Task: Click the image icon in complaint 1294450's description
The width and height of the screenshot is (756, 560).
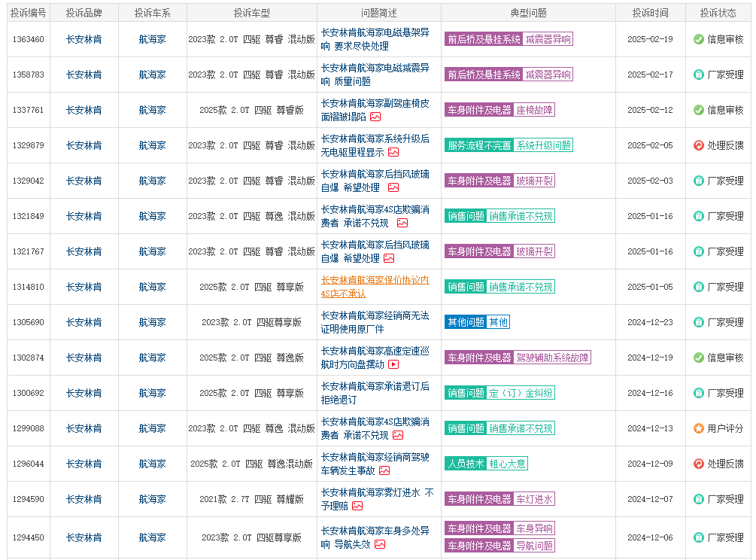Action: [x=380, y=544]
